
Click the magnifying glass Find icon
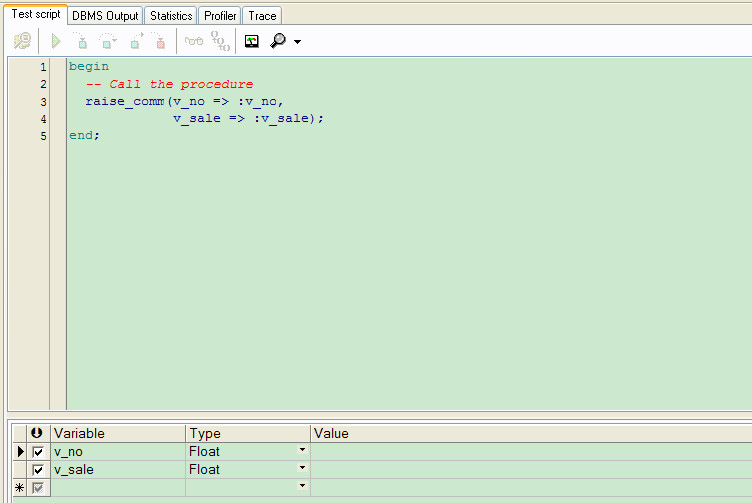tap(278, 41)
